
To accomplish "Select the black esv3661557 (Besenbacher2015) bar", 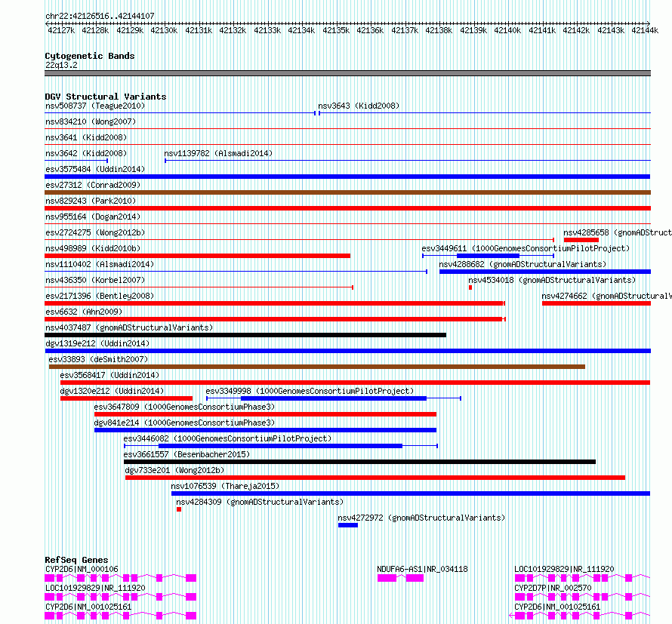I will coord(359,462).
